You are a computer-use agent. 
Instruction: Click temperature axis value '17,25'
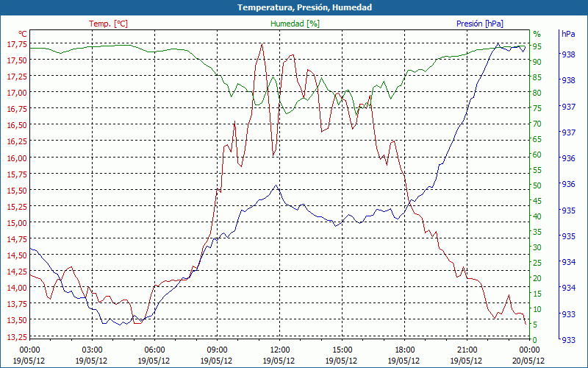point(17,77)
